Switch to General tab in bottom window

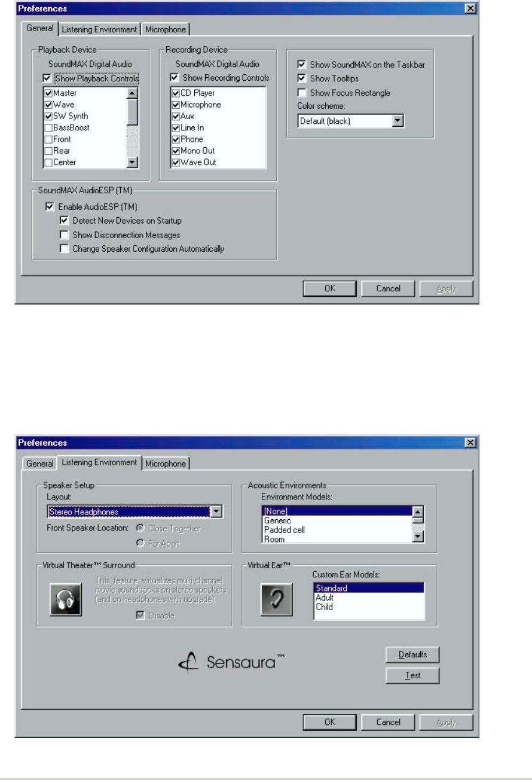[40, 464]
